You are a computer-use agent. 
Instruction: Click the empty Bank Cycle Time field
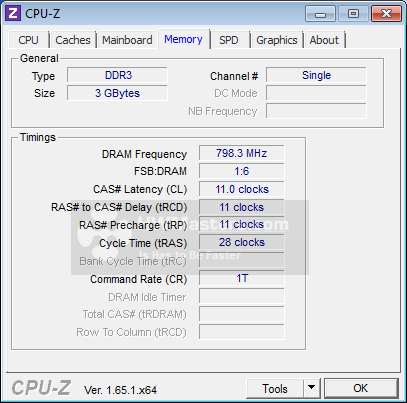[242, 260]
